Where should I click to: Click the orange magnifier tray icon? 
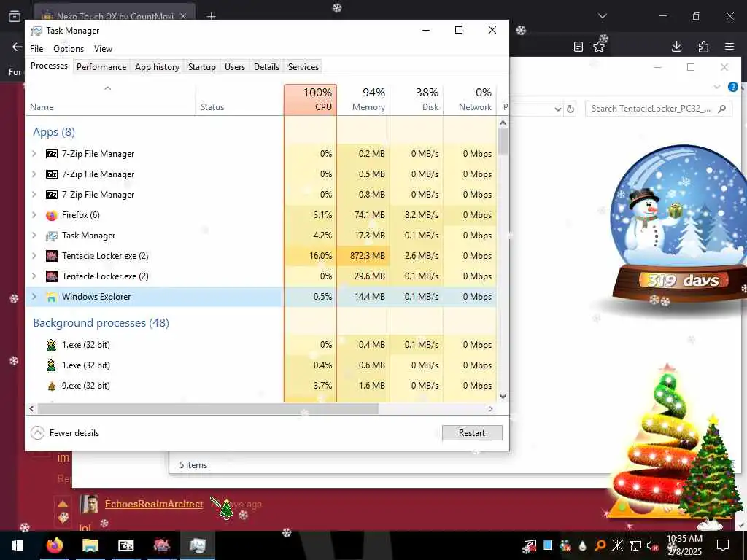600,545
